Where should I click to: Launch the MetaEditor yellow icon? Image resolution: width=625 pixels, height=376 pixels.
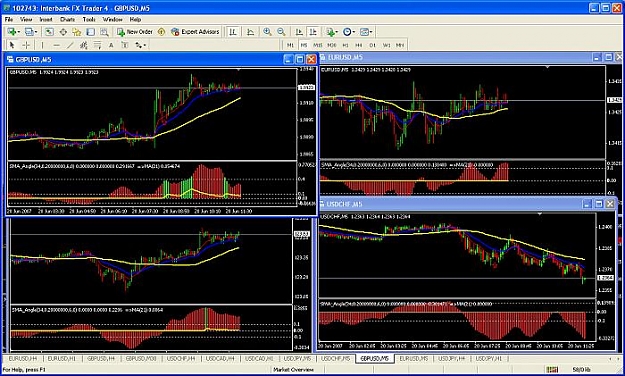tap(161, 32)
